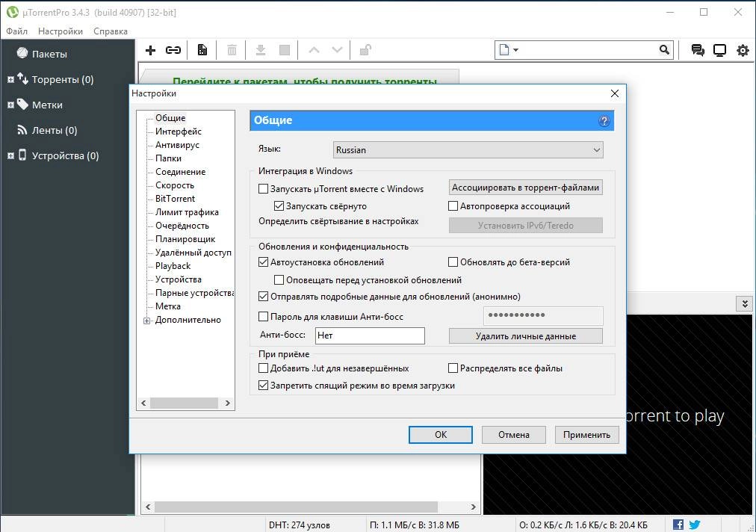The width and height of the screenshot is (756, 532).
Task: Add a new torrent with the plus icon
Action: tap(149, 49)
